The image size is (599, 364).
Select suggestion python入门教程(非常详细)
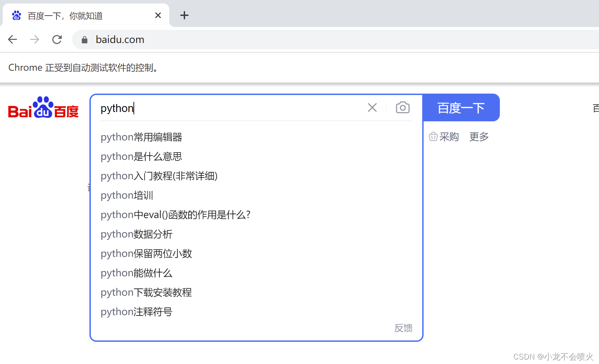[257, 176]
